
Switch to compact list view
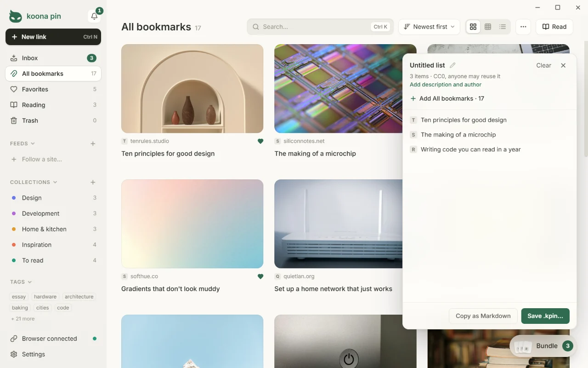503,27
